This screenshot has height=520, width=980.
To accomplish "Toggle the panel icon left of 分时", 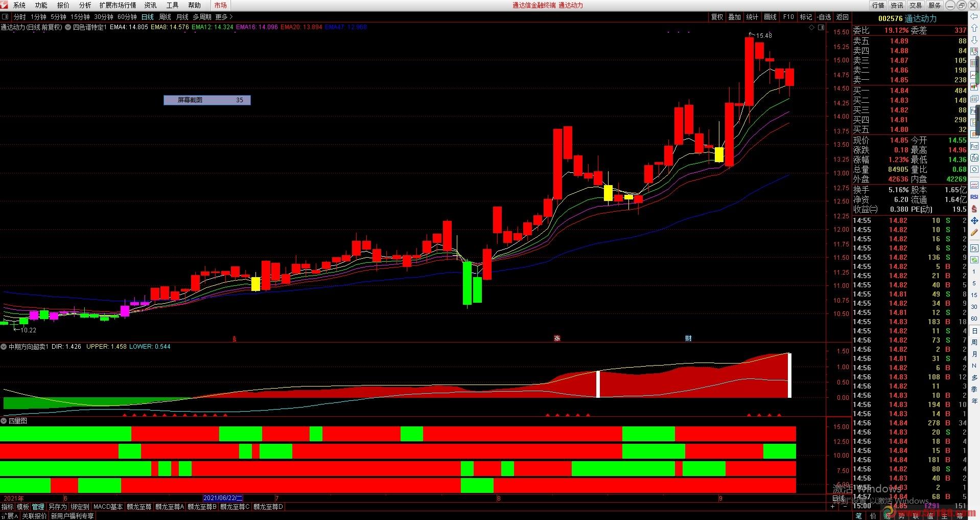I will click(5, 17).
